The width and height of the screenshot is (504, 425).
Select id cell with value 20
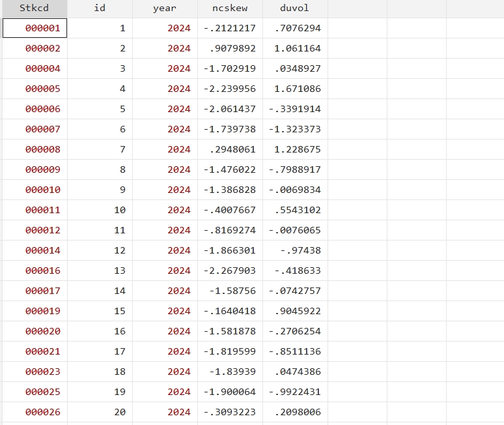[x=100, y=412]
